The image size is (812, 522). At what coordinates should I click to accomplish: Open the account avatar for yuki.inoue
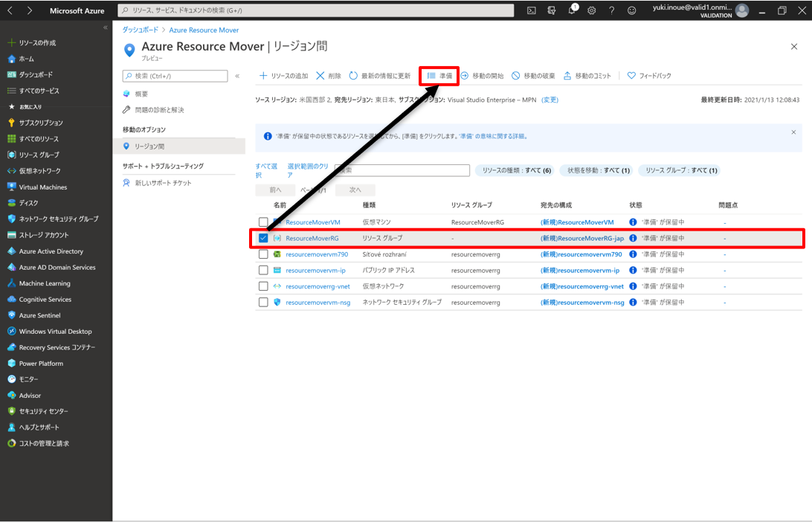point(742,10)
